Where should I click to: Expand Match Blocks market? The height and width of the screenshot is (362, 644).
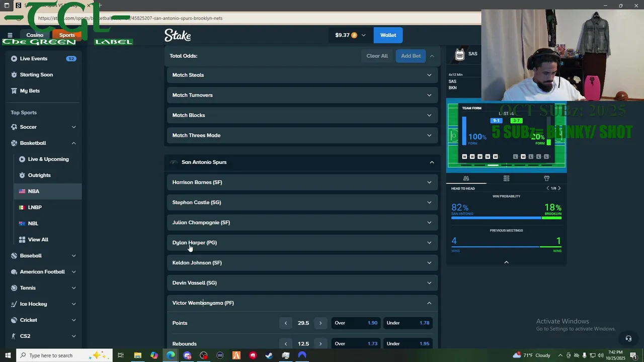pos(302,115)
